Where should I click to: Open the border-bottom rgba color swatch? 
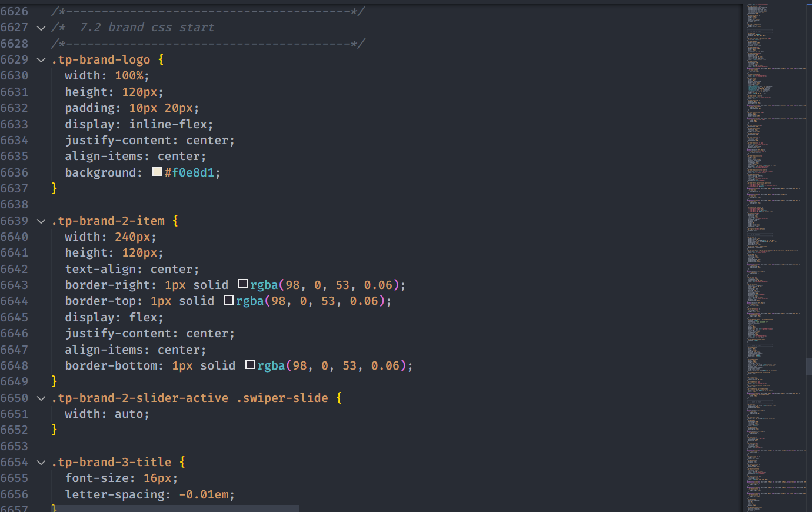(x=249, y=365)
